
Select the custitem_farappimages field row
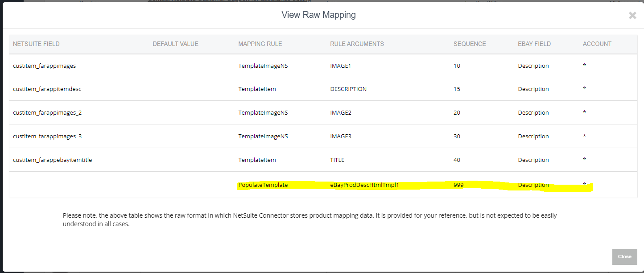coord(44,66)
